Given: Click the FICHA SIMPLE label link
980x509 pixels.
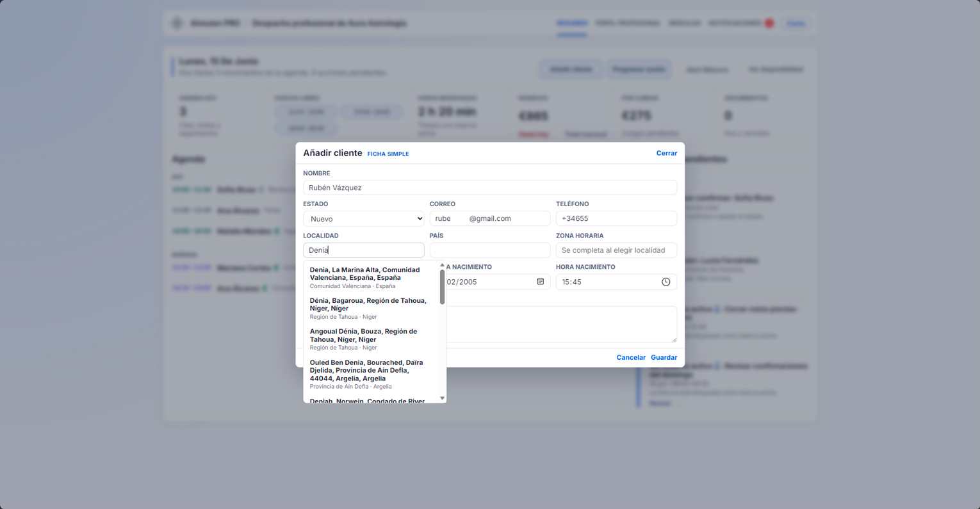Looking at the screenshot, I should tap(388, 154).
